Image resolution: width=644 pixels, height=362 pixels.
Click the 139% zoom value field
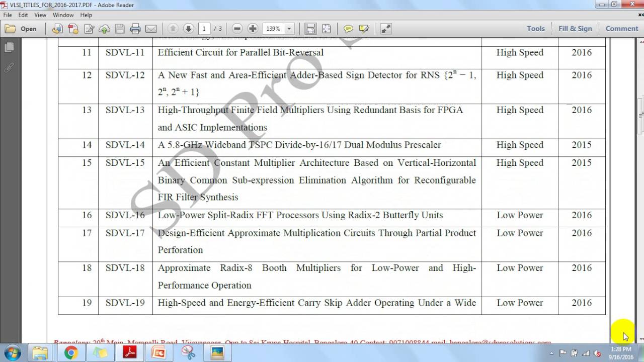(x=273, y=29)
